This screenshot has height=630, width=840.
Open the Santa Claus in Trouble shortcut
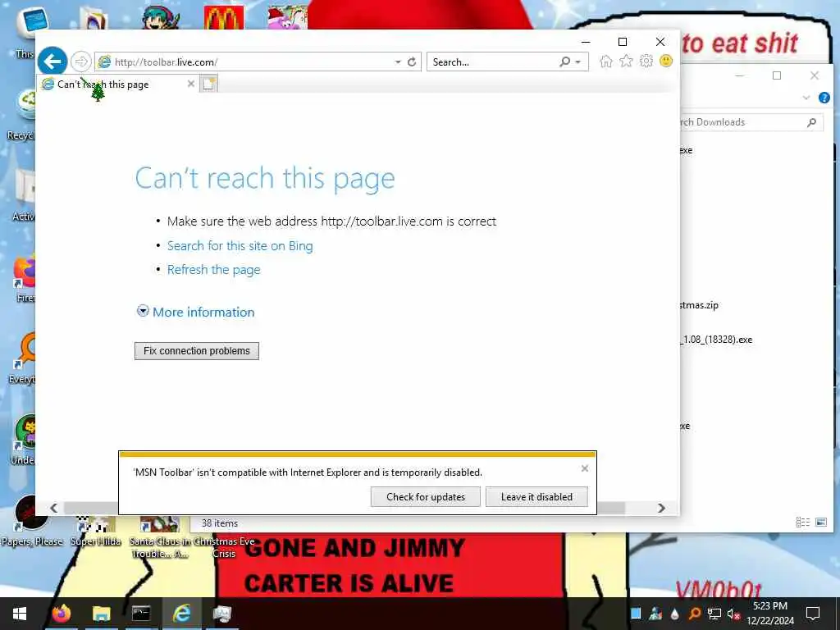[x=159, y=538]
